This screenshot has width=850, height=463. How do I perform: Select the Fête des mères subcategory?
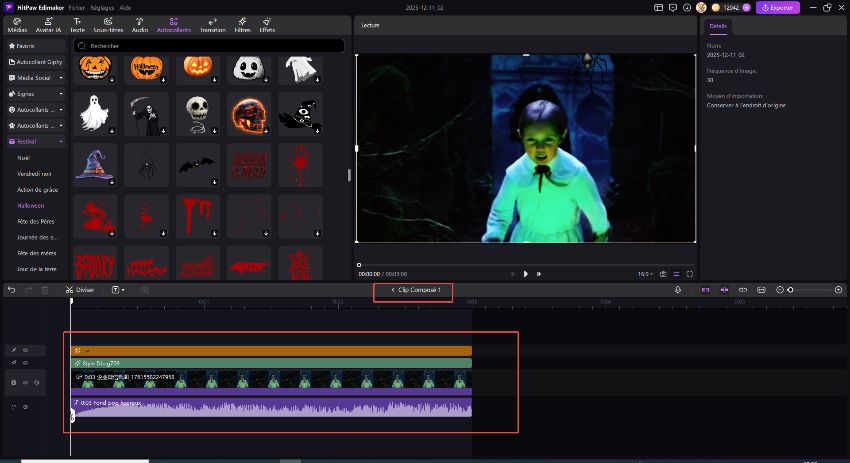36,253
